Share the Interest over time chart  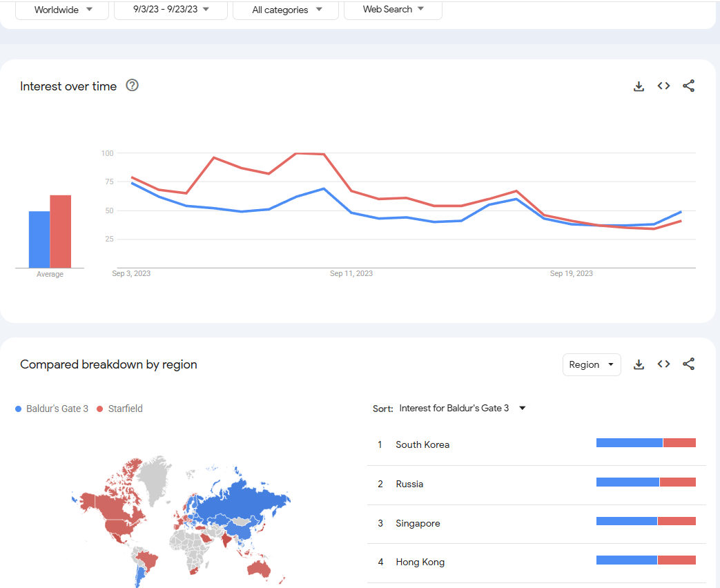[688, 86]
